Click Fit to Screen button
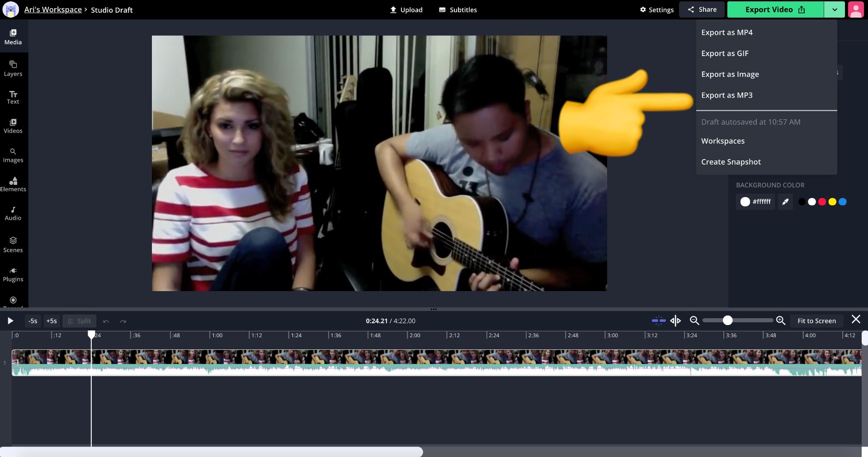868x457 pixels. (x=816, y=320)
